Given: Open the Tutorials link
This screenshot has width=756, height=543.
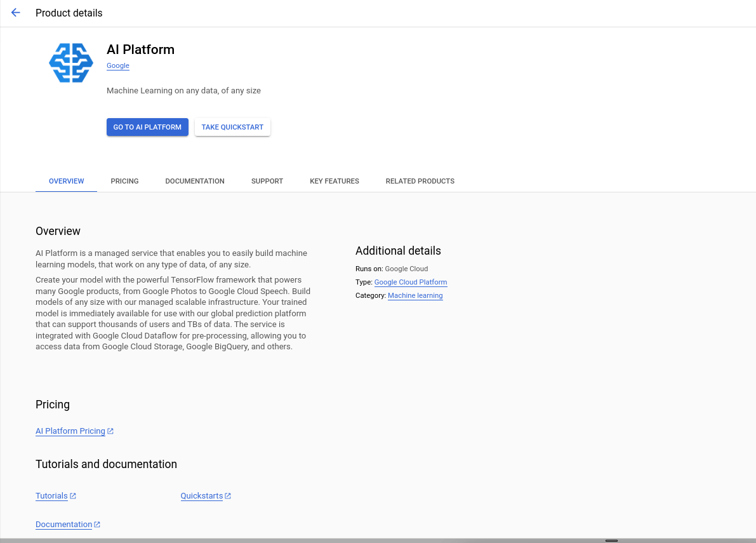Looking at the screenshot, I should 51,496.
